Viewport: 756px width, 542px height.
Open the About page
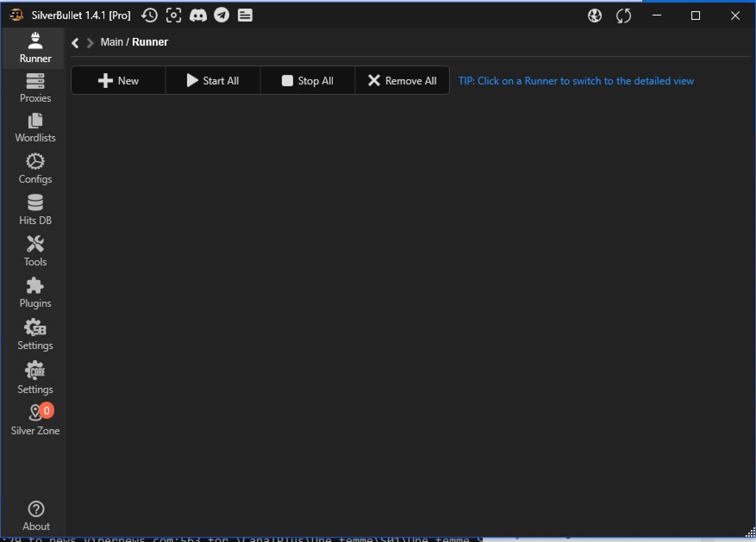tap(36, 516)
